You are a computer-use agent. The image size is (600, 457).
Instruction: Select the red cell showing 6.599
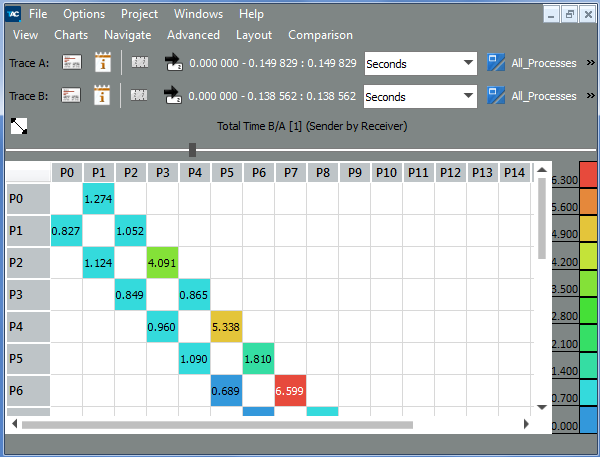point(290,390)
